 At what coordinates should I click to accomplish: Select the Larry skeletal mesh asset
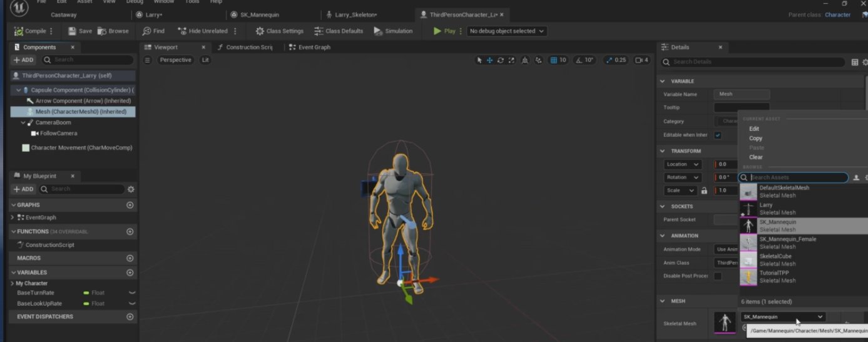(x=776, y=208)
